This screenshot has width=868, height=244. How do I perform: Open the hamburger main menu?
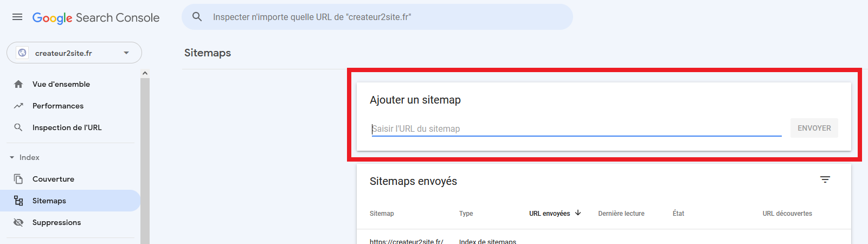(x=17, y=17)
